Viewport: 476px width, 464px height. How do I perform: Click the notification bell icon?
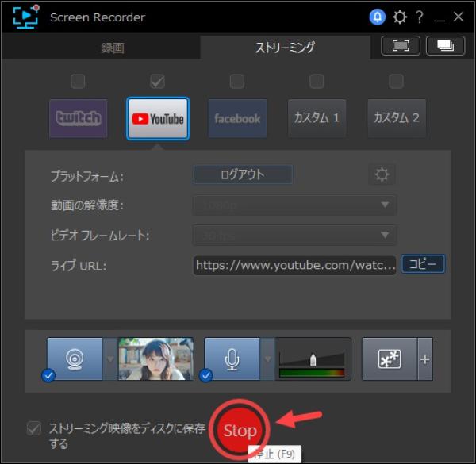(378, 17)
